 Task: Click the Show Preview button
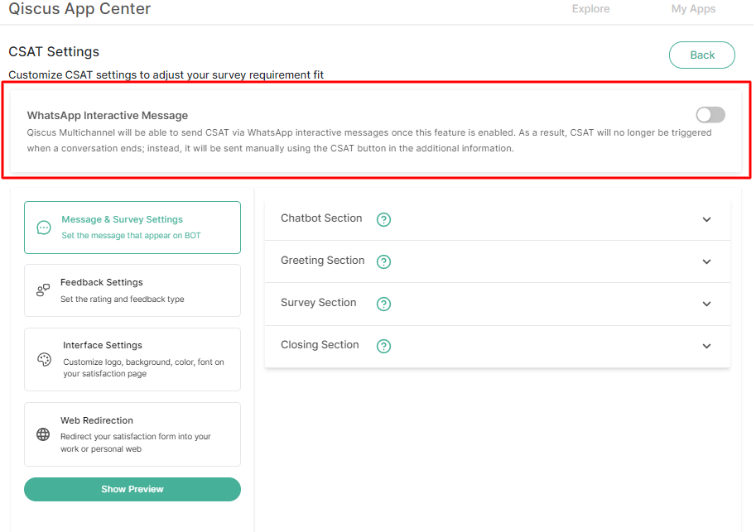pyautogui.click(x=132, y=489)
